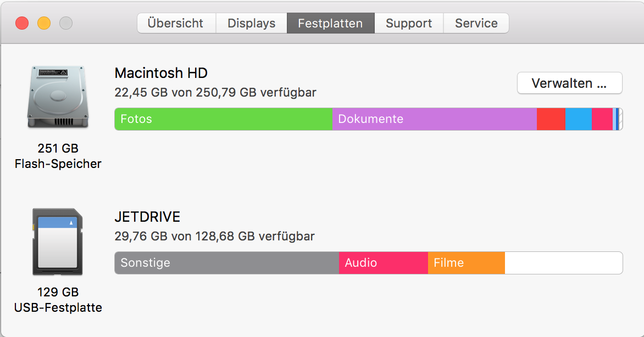Click the JETDRIVE SD card icon

[58, 241]
